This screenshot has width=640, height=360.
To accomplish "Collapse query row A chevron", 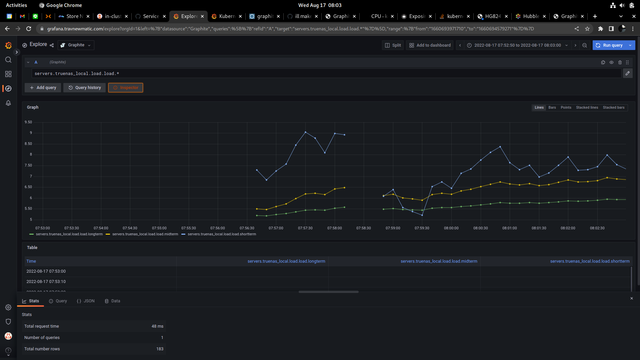I will (28, 62).
